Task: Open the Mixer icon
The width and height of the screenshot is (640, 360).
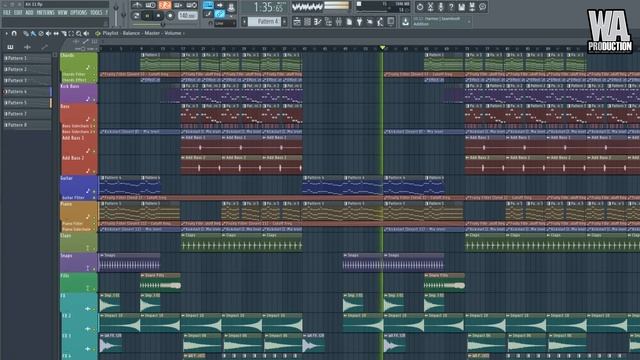Action: (x=339, y=22)
